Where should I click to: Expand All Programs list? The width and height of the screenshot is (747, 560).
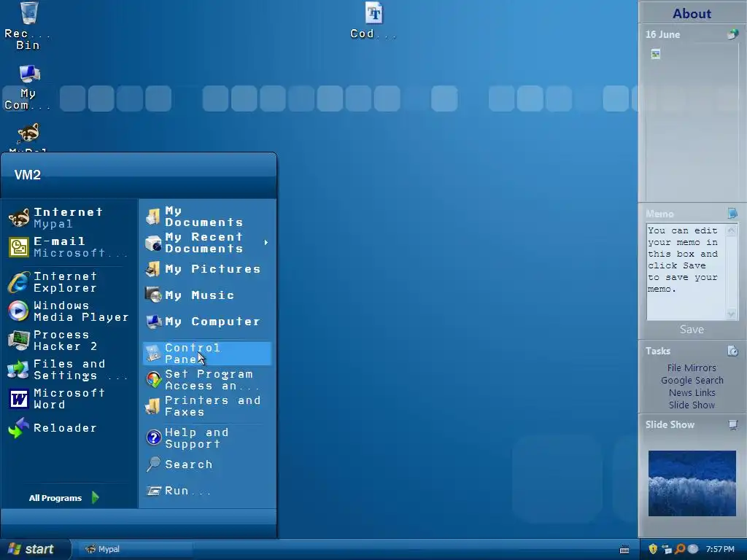pyautogui.click(x=64, y=498)
